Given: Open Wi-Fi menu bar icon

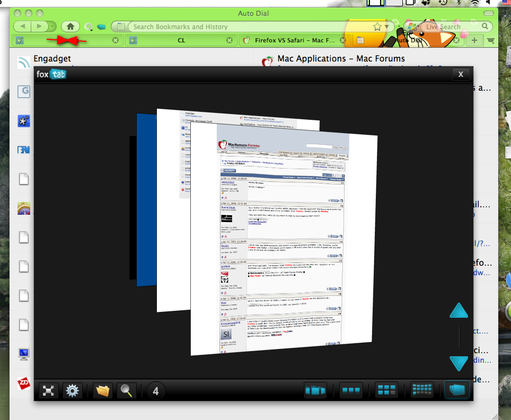Looking at the screenshot, I should (475, 3).
